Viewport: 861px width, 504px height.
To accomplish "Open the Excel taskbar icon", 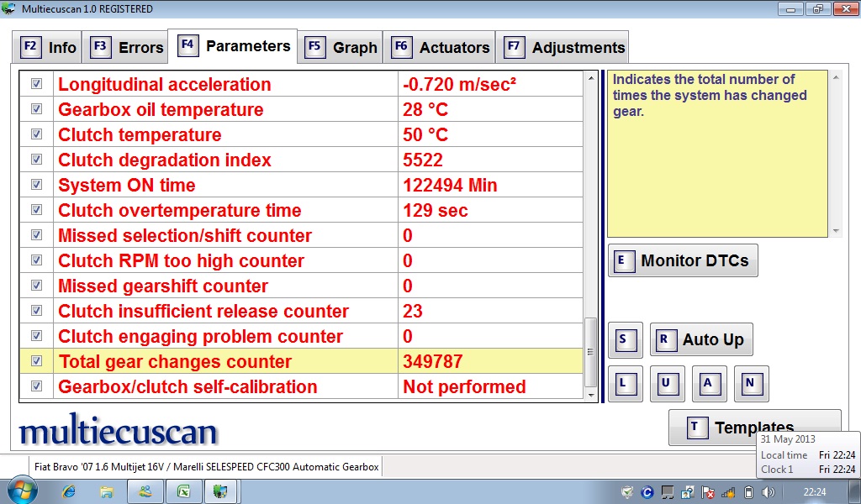I will coord(182,491).
